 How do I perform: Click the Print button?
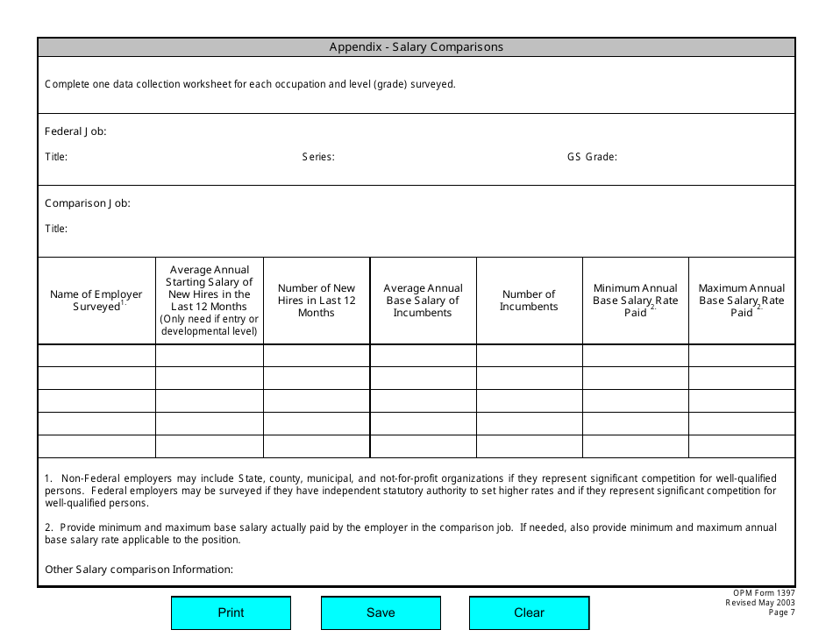point(230,612)
